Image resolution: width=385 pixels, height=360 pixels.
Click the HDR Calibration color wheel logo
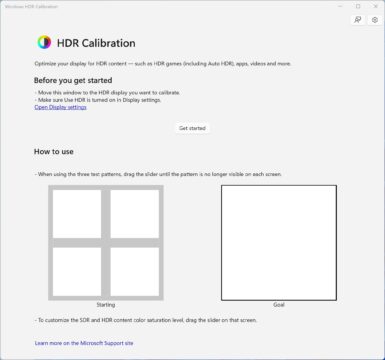click(44, 43)
